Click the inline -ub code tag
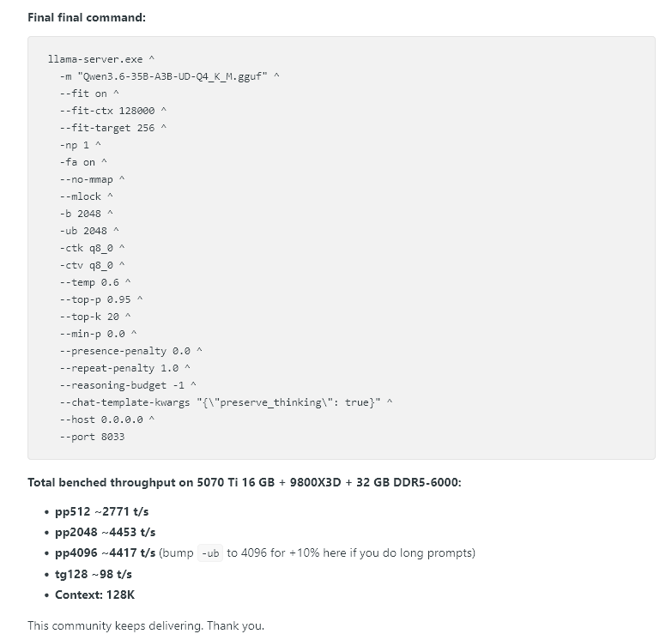The width and height of the screenshot is (672, 640). pyautogui.click(x=210, y=553)
